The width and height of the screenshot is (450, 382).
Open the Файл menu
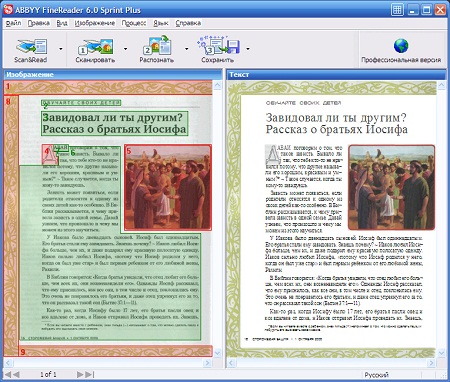click(x=13, y=23)
